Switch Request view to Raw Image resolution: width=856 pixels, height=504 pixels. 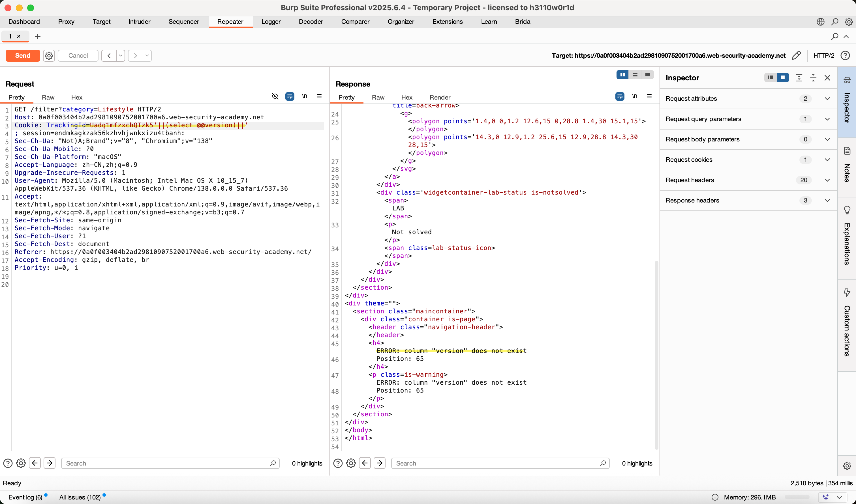(x=48, y=98)
